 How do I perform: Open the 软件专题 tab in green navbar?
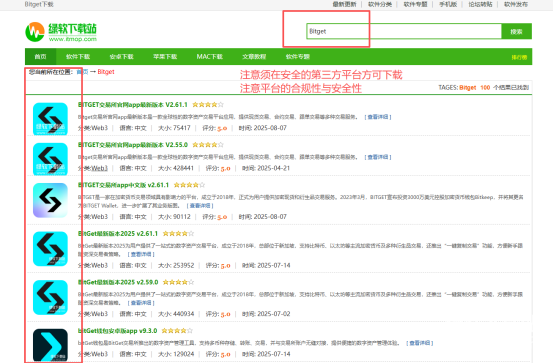click(297, 57)
